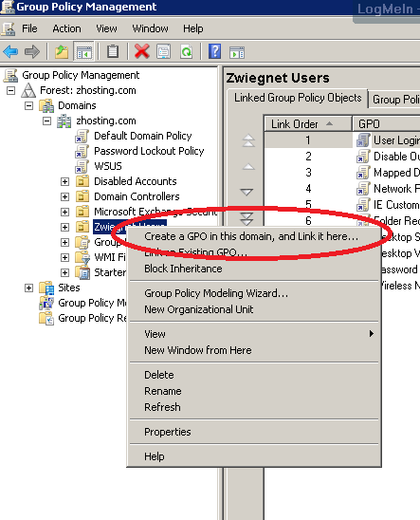Click the Domains folder icon
420x520 pixels.
[x=46, y=105]
